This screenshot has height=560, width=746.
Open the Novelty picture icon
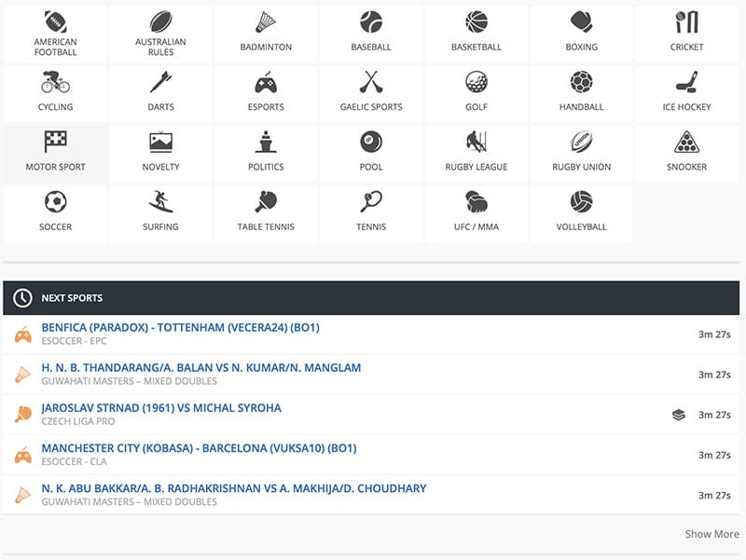tap(160, 142)
